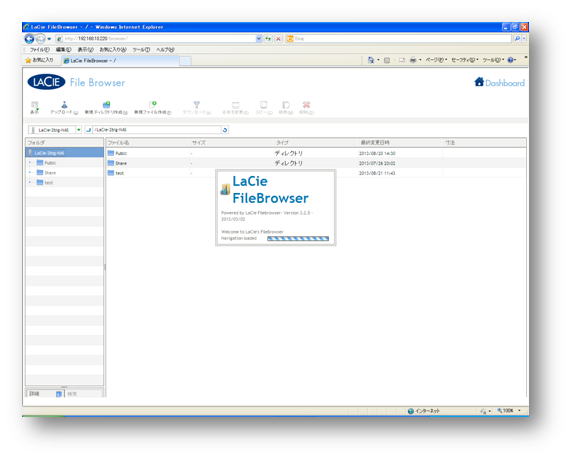Open the ページ(P) command bar dropdown
Image resolution: width=571 pixels, height=459 pixels.
pyautogui.click(x=436, y=60)
